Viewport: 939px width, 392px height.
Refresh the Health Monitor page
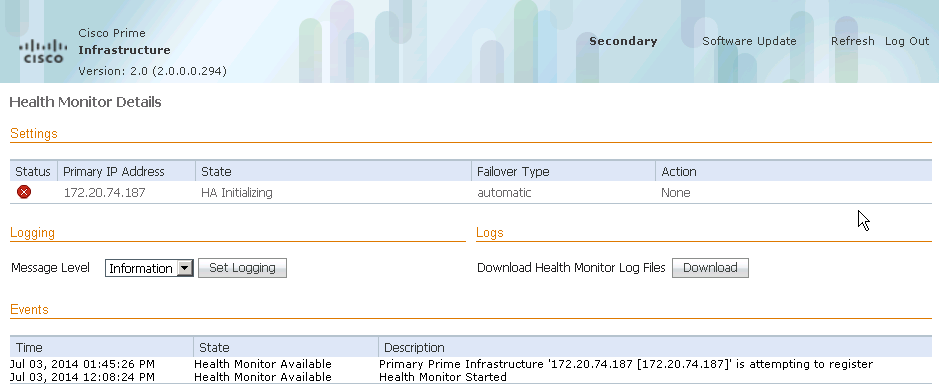853,41
